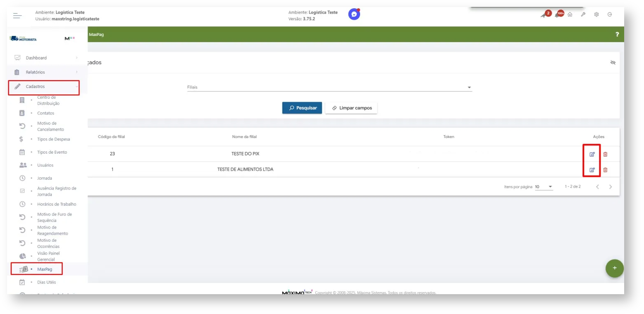Viewport: 644px width, 314px height.
Task: Open Horários de Trabalho menu item
Action: (x=57, y=204)
